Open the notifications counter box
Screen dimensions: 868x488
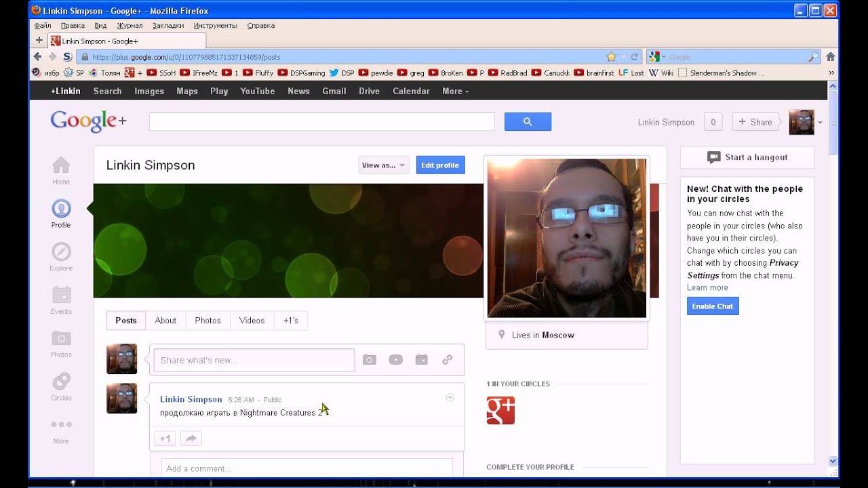[x=713, y=122]
